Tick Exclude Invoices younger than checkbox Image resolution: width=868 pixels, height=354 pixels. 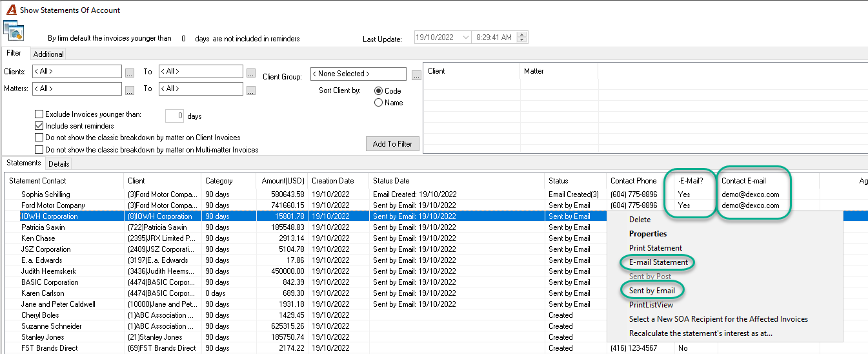pos(39,114)
